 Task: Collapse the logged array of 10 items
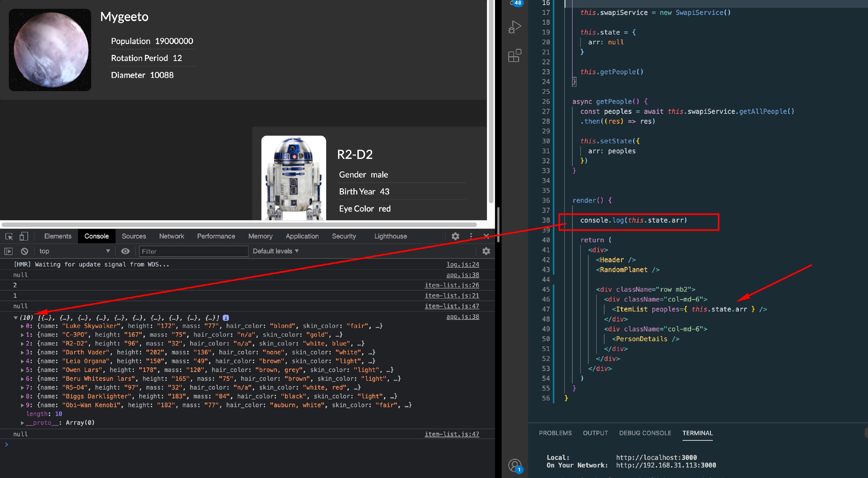click(16, 318)
